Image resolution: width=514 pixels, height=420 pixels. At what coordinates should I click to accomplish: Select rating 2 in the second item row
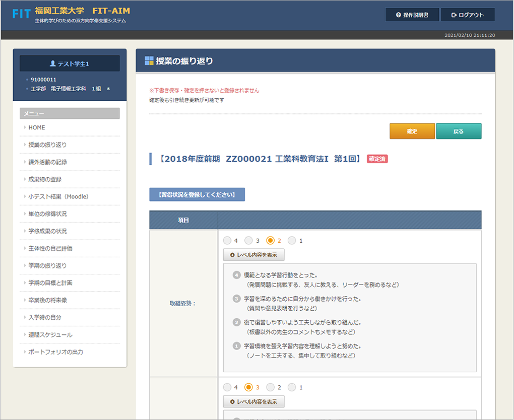(271, 387)
